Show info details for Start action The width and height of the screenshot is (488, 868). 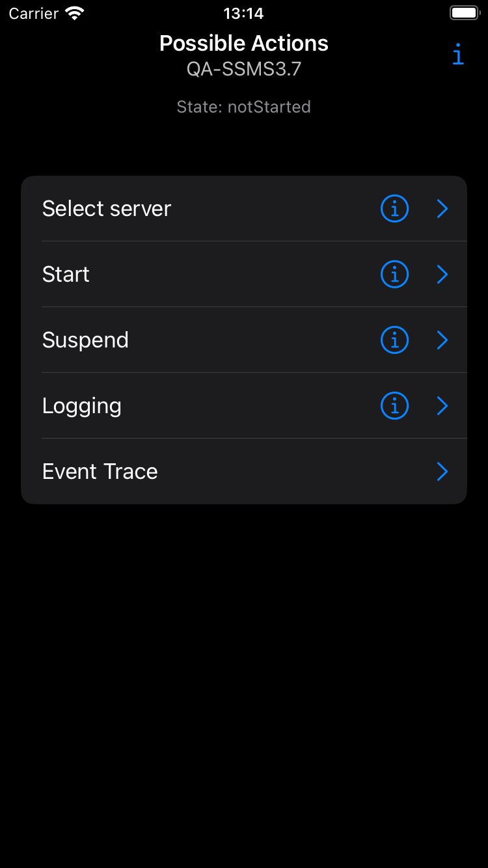[x=394, y=275]
